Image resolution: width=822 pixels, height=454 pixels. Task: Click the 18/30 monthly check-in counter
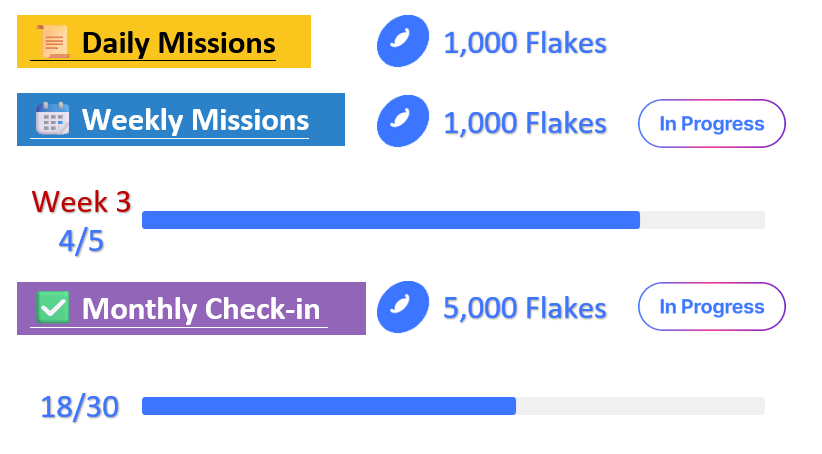tap(80, 407)
